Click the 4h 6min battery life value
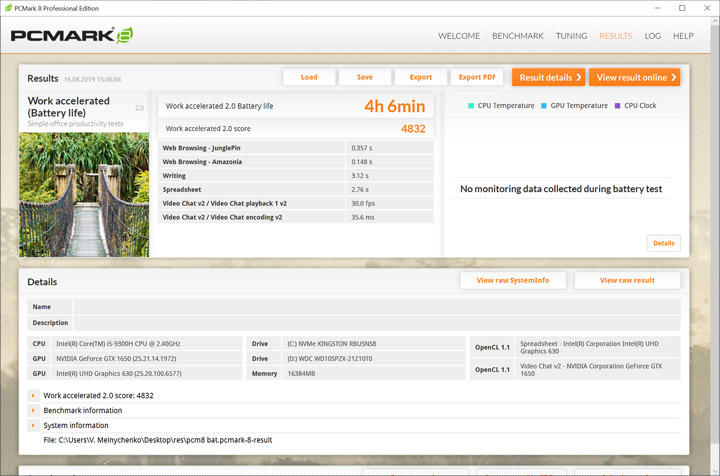Screen dimensions: 720x476 pyautogui.click(x=395, y=106)
